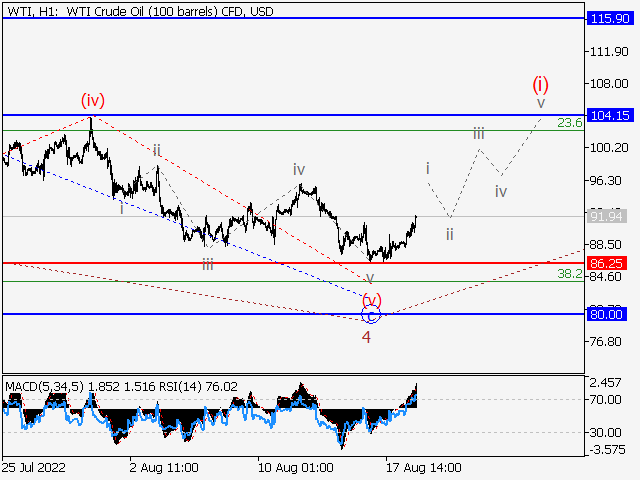Click the 111.90 price axis value
Viewport: 640px width, 480px height.
pos(609,52)
